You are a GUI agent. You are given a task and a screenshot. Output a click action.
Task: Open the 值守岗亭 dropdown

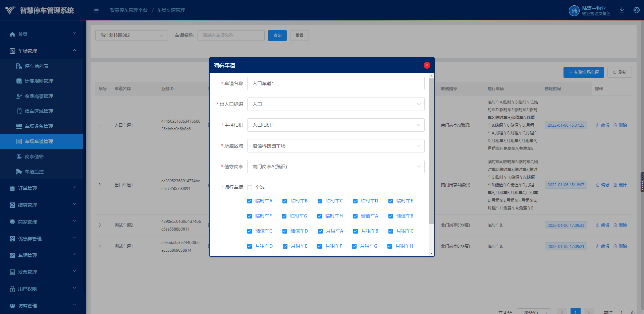[336, 167]
